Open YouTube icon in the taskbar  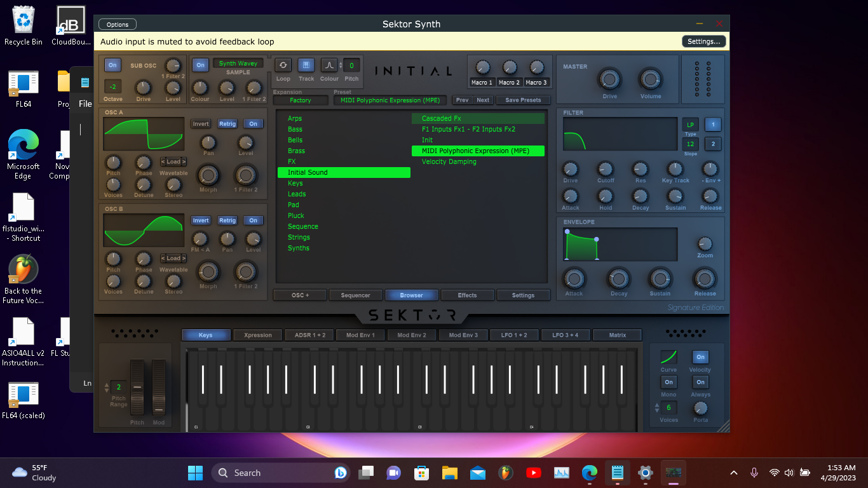click(x=534, y=473)
